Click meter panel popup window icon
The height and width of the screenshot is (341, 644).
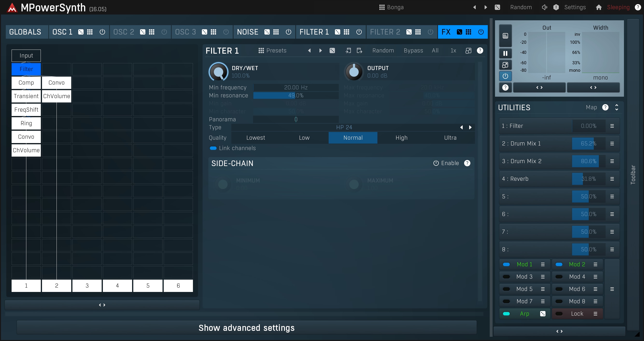pos(505,65)
